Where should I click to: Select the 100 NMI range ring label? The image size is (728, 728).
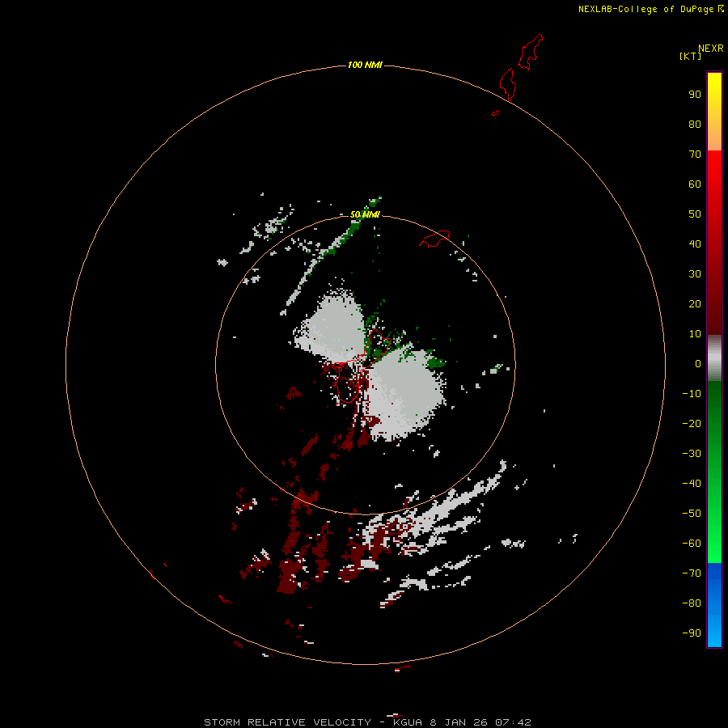click(365, 65)
